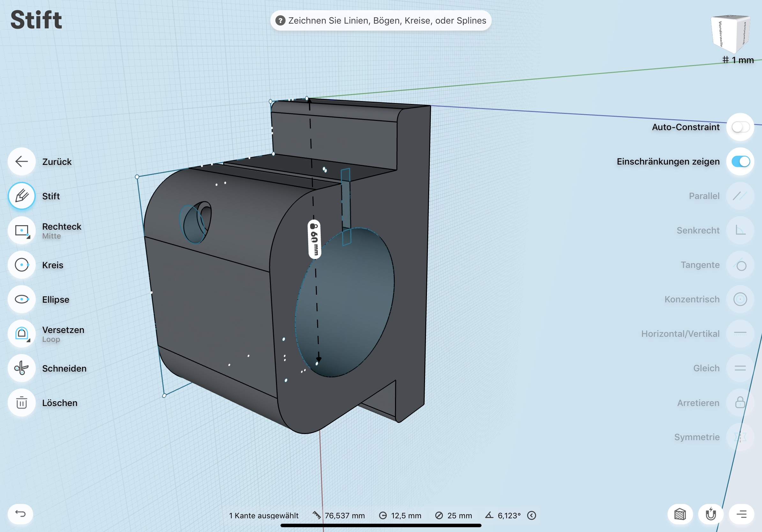Viewport: 762px width, 532px height.
Task: Enable the Auto-Constraint switch
Action: coord(740,127)
